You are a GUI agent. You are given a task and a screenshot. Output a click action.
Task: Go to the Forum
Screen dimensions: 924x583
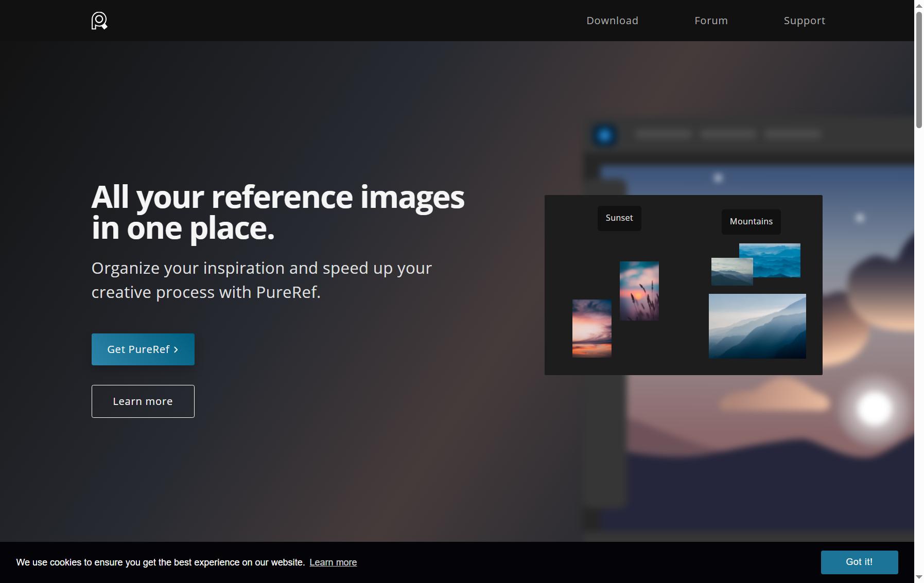(711, 21)
